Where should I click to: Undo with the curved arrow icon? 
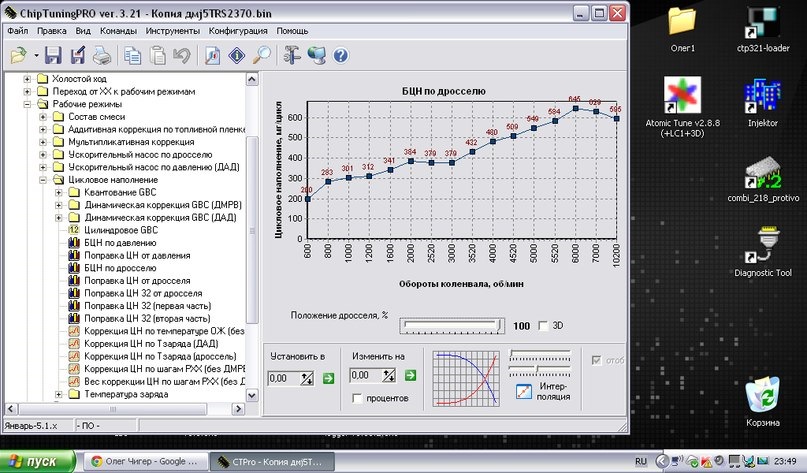(182, 55)
